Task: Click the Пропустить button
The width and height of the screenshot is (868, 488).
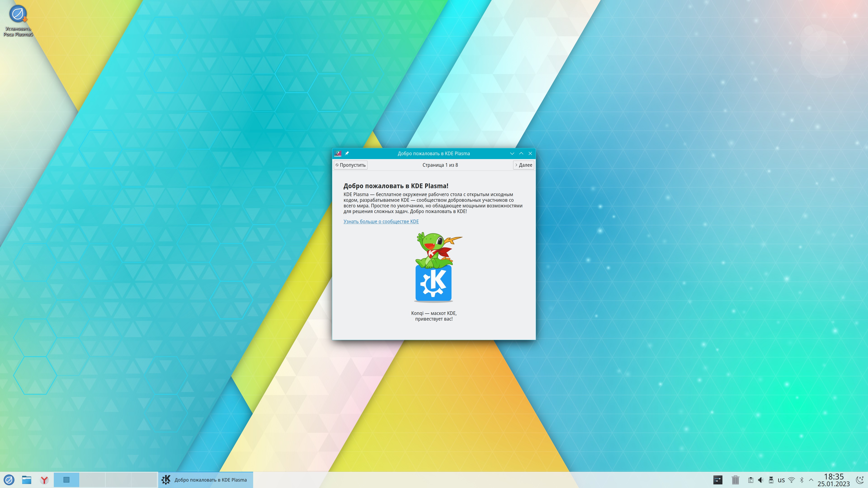Action: coord(350,165)
